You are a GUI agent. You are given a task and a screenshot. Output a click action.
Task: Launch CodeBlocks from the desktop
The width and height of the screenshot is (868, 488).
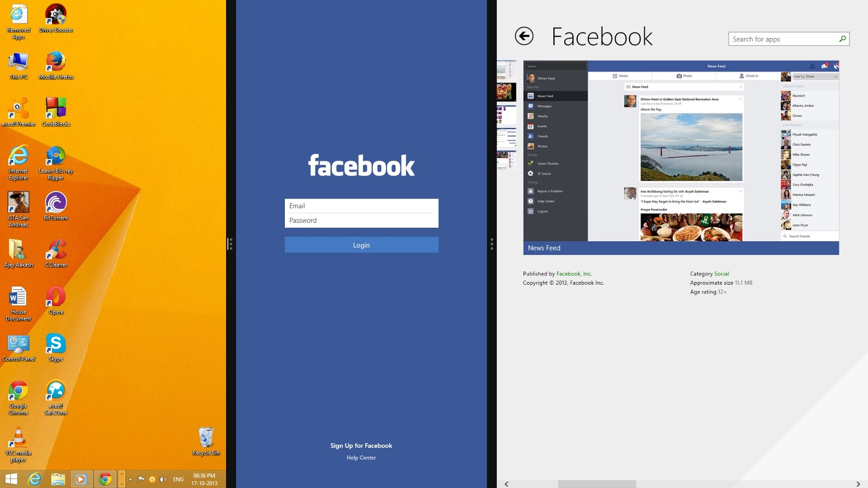click(56, 113)
